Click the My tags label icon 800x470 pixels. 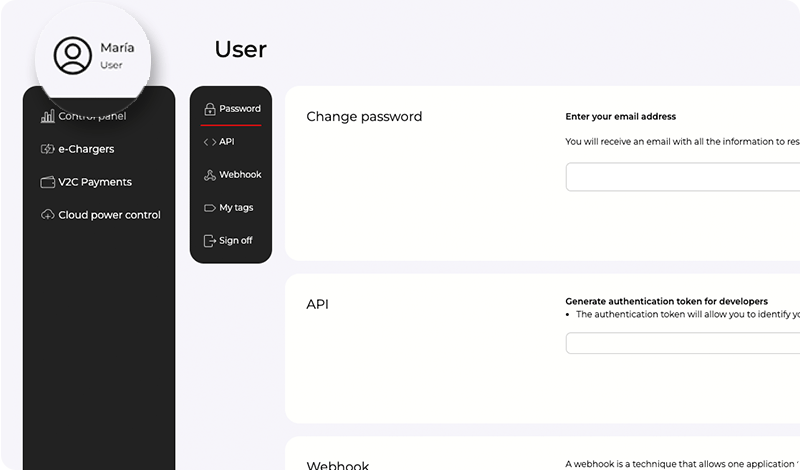pos(209,208)
